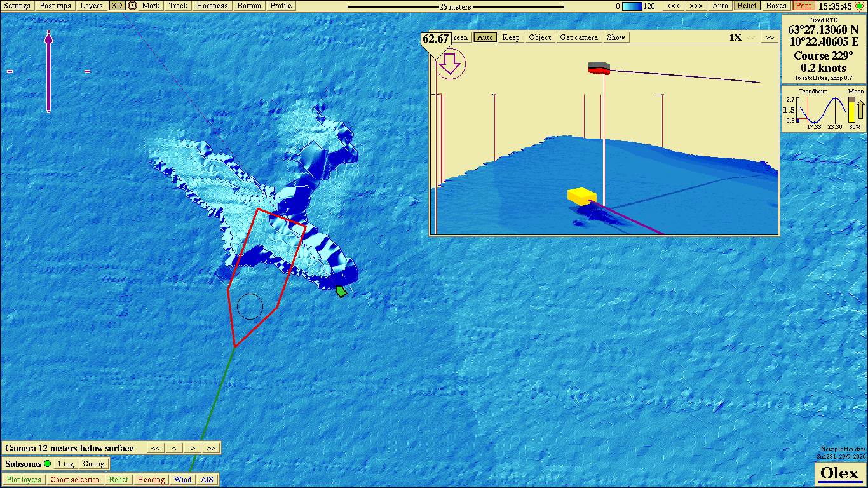Click the green Subsonus status light
The width and height of the screenshot is (868, 488).
48,464
